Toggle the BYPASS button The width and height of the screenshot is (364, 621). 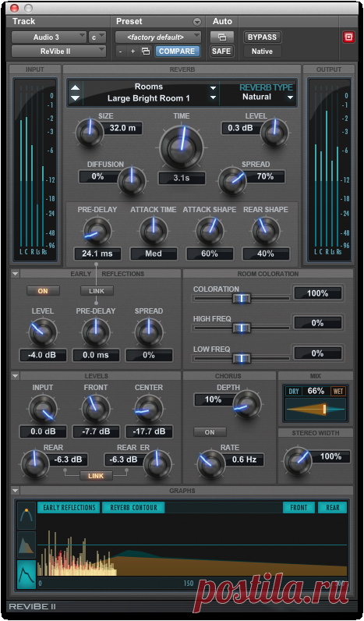(x=263, y=37)
